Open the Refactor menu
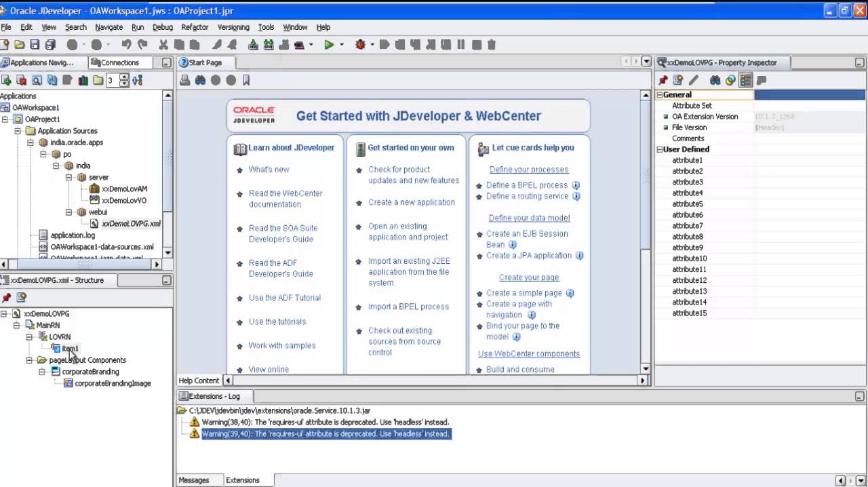The width and height of the screenshot is (868, 487). tap(195, 27)
